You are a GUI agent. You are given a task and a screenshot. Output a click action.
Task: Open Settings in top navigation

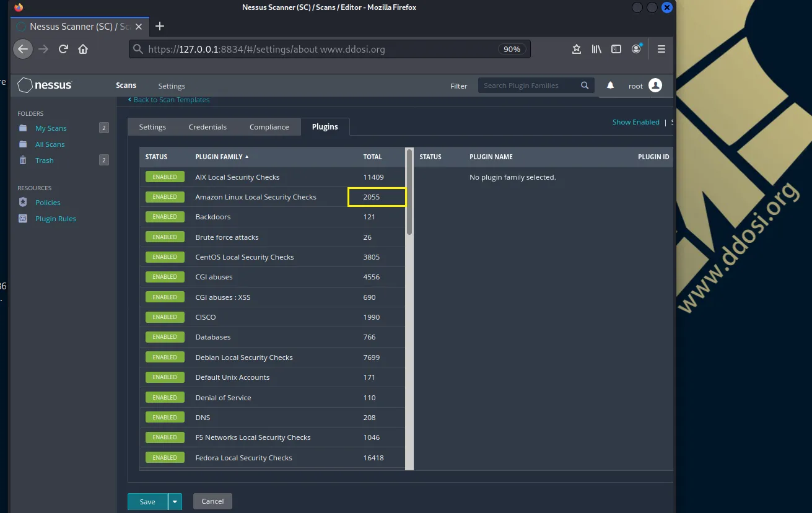(172, 86)
